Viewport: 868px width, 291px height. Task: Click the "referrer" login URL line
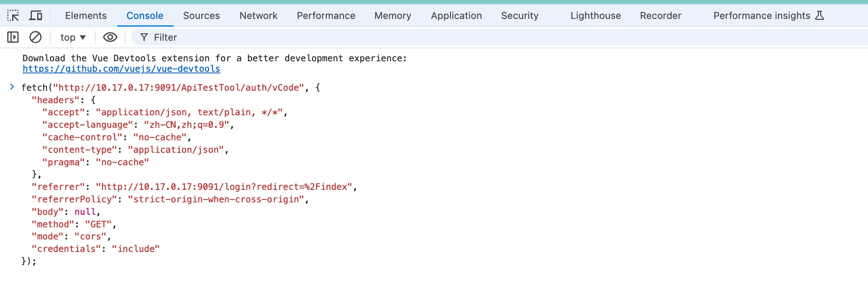(194, 187)
